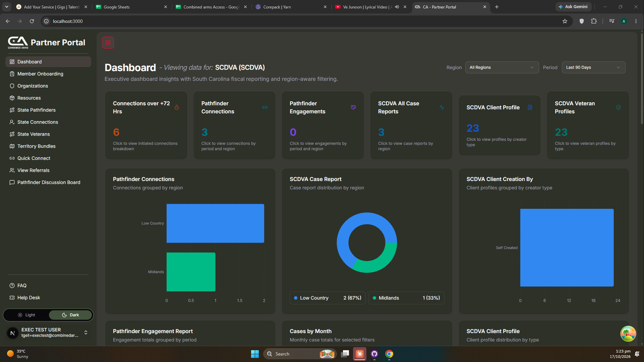Open the Pathfinder Engagements card breakdown
The image size is (644, 362).
(x=323, y=125)
